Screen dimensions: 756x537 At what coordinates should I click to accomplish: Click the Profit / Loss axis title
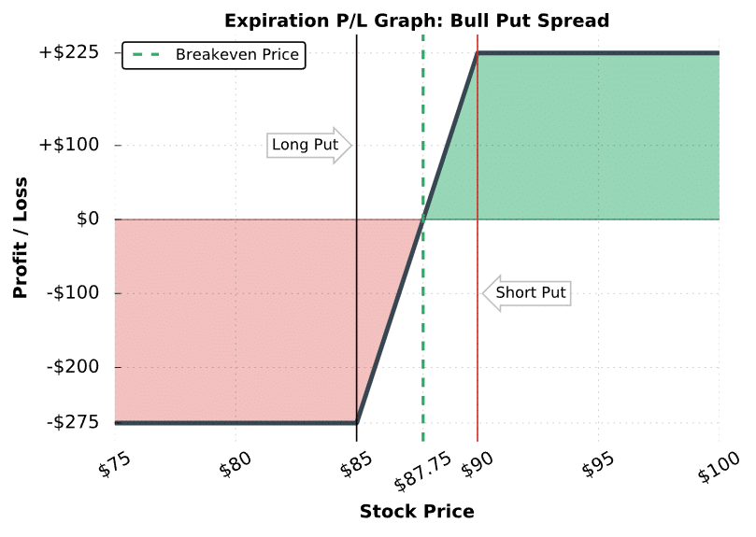point(21,238)
